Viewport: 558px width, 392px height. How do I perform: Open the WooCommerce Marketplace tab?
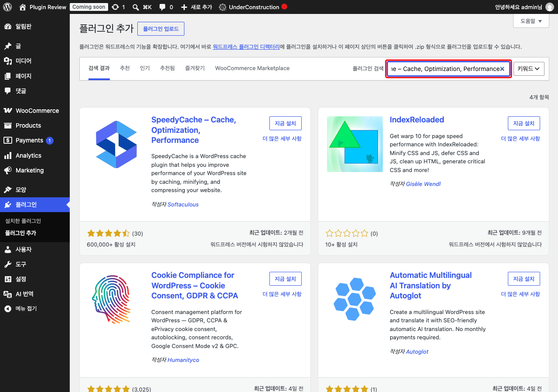coord(252,68)
